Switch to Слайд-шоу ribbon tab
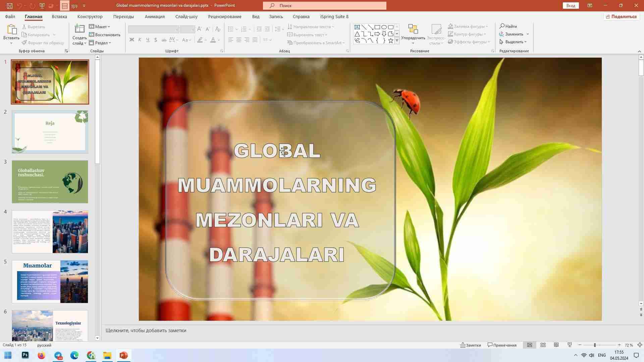The width and height of the screenshot is (644, 362). pos(186,16)
